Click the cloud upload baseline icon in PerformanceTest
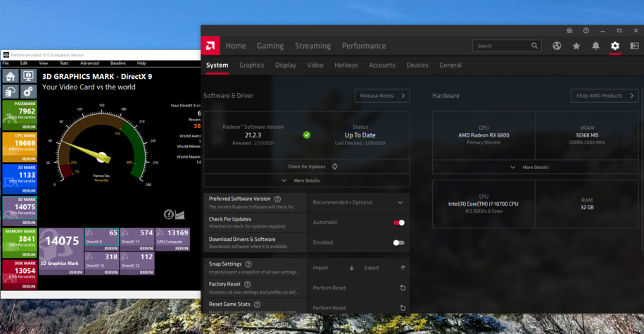This screenshot has height=334, width=644. (11, 92)
